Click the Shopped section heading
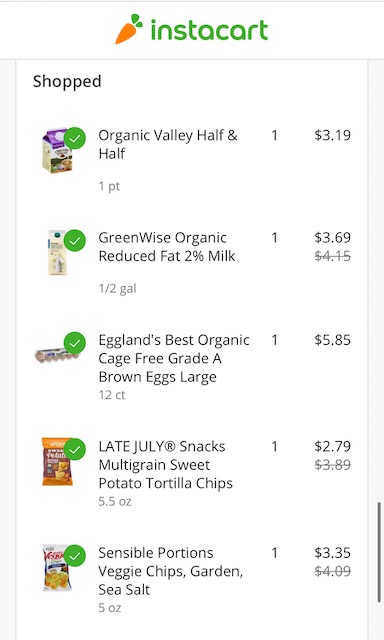 click(67, 81)
